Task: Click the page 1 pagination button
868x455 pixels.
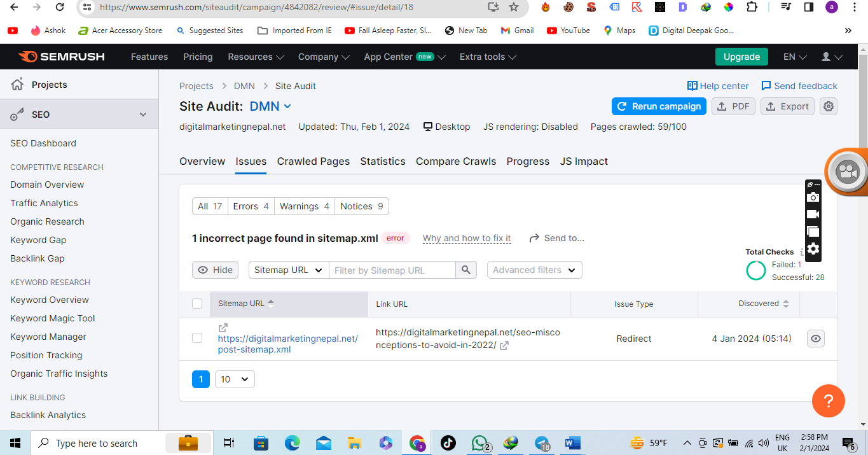Action: (201, 379)
